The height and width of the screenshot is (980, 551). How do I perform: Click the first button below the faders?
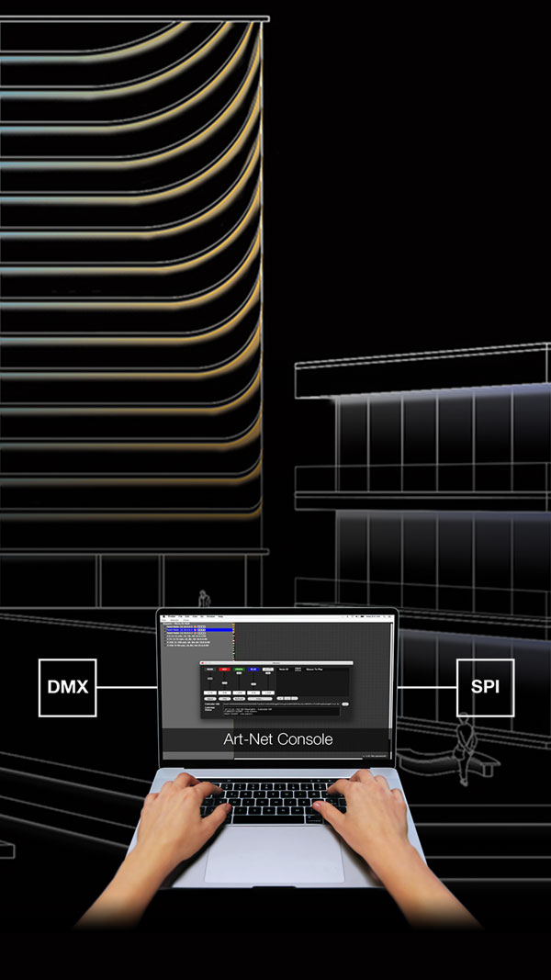tap(209, 698)
